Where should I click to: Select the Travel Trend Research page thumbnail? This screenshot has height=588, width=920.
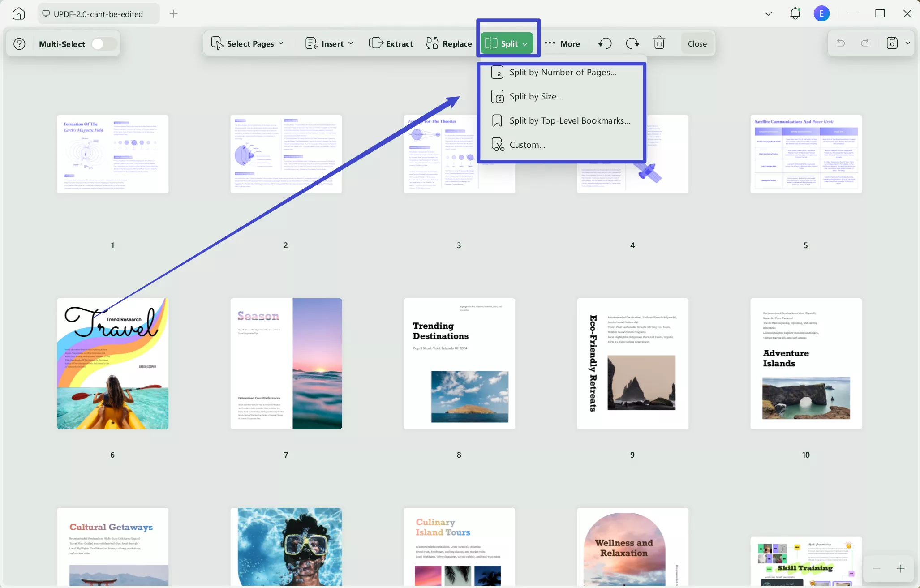[x=112, y=364]
